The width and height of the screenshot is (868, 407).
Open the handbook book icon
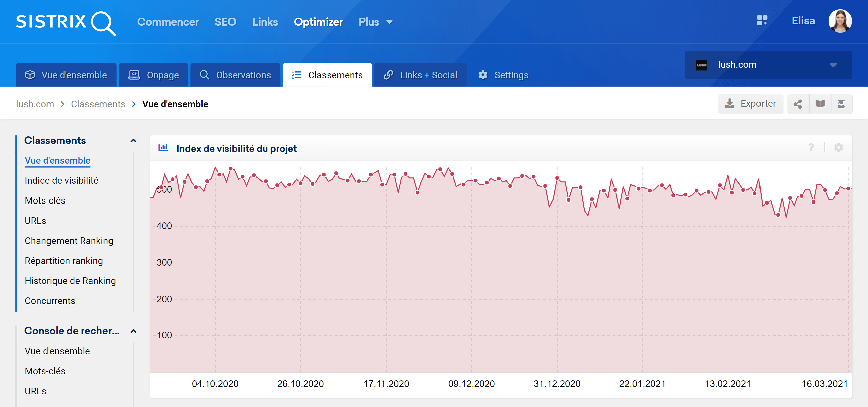(820, 104)
